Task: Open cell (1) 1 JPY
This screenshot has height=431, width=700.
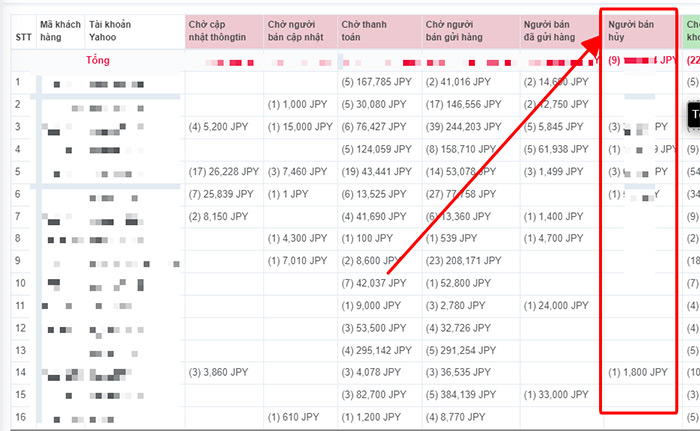Action: click(288, 194)
